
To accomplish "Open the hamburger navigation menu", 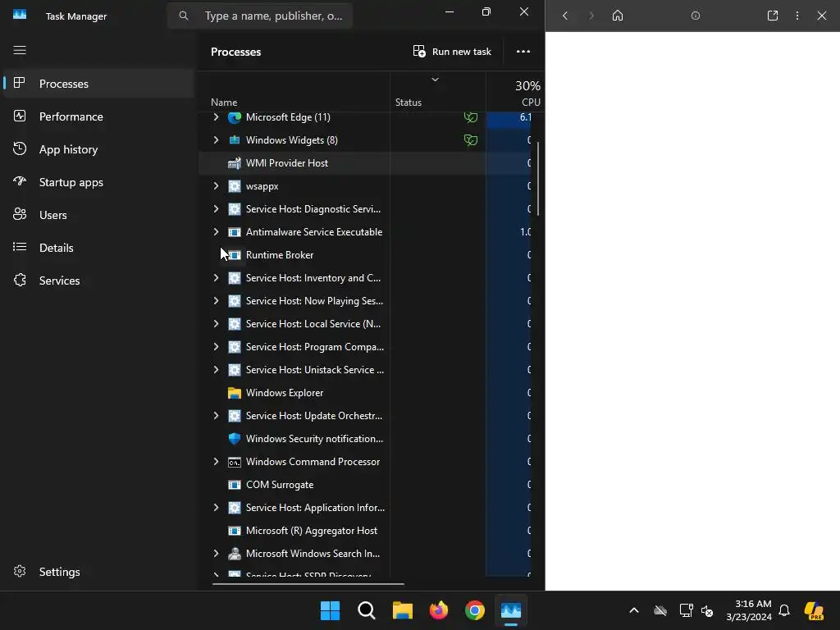I will [x=20, y=50].
